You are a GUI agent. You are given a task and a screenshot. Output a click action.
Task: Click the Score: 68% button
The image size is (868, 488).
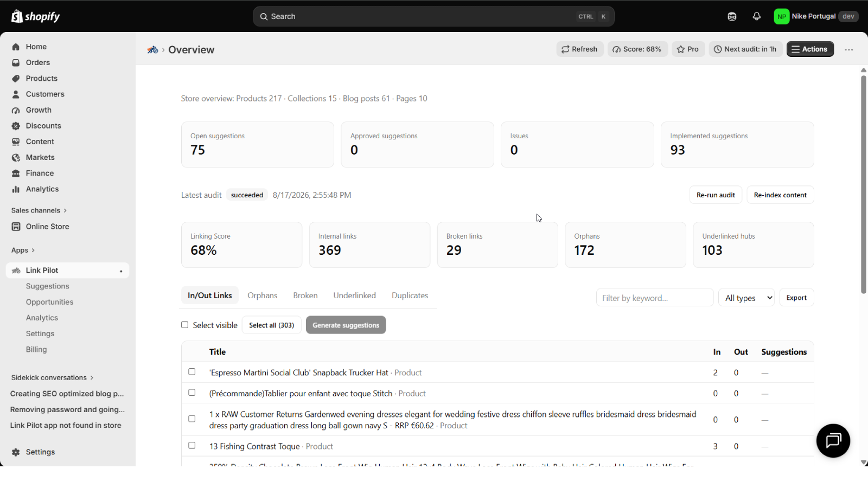pyautogui.click(x=637, y=49)
